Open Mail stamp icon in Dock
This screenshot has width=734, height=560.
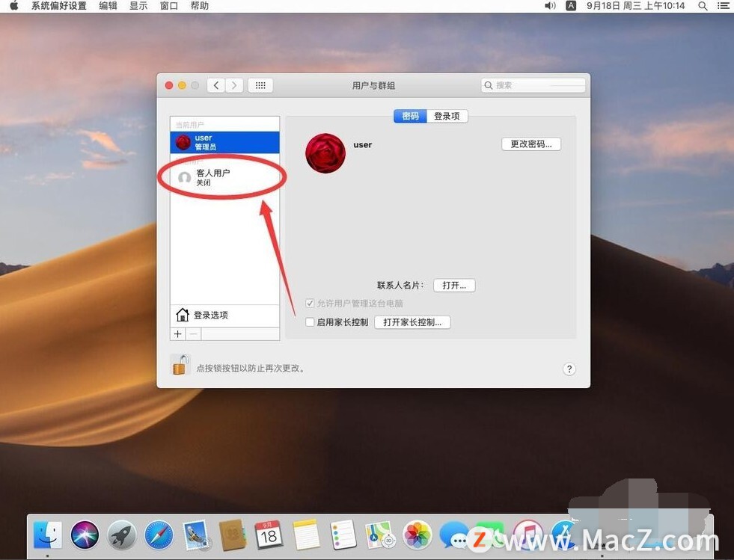click(x=196, y=535)
